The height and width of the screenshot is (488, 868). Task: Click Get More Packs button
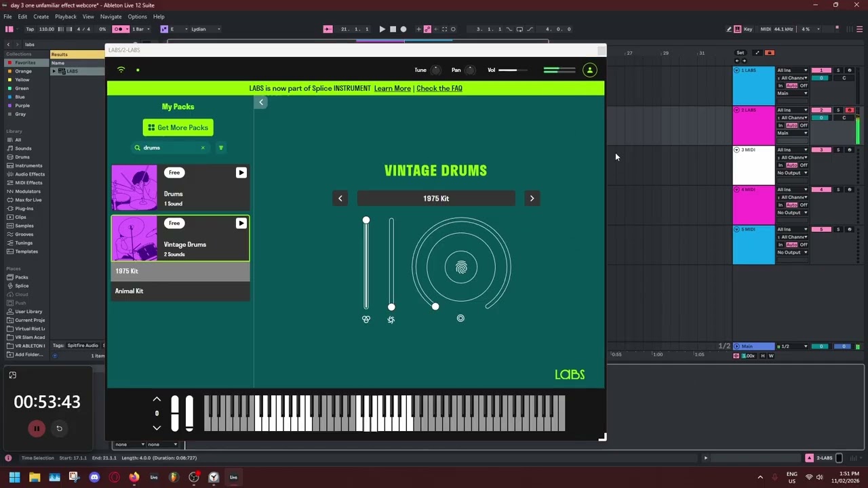tap(178, 127)
